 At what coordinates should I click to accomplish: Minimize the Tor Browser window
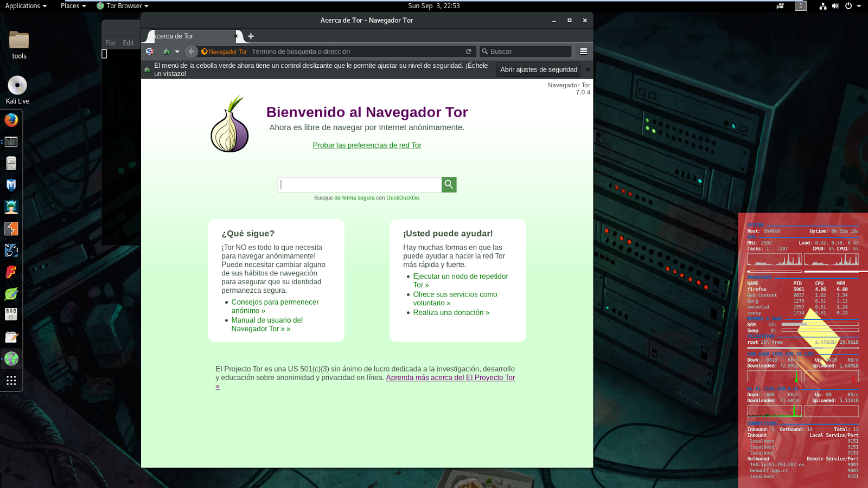(x=554, y=21)
